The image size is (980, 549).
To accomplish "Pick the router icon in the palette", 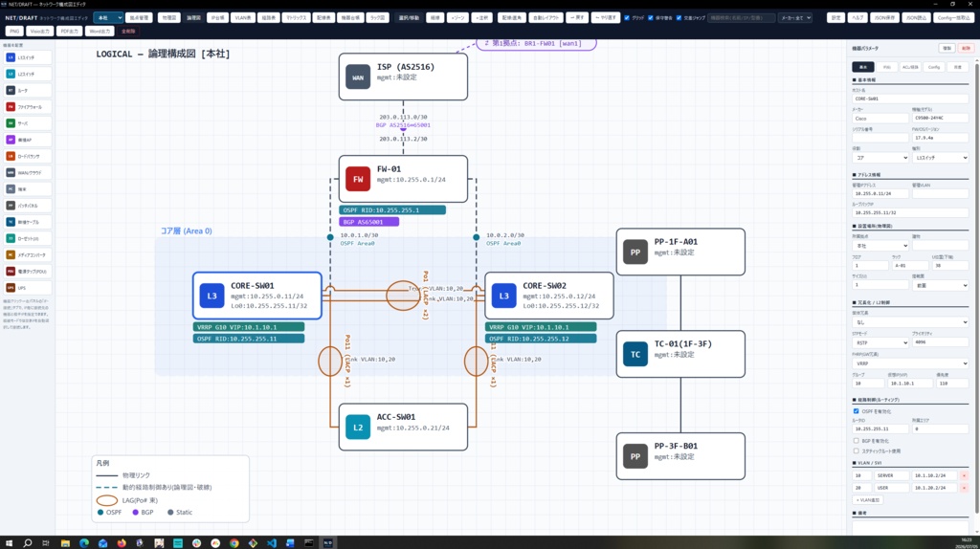I will [11, 91].
